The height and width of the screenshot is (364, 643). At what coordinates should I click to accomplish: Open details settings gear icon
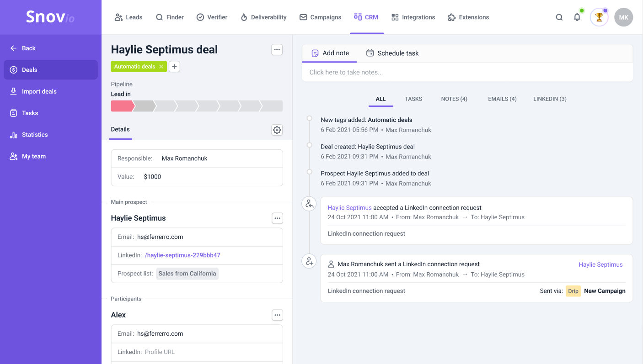(277, 130)
